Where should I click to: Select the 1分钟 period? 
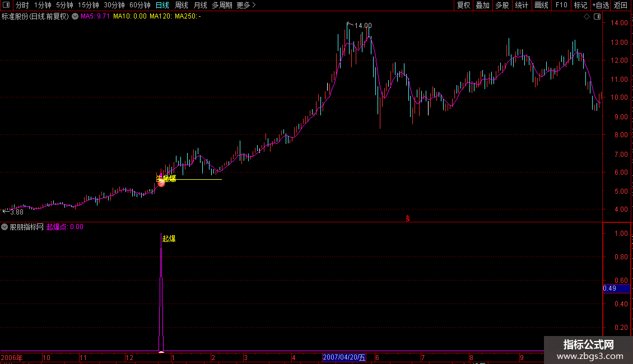click(43, 5)
